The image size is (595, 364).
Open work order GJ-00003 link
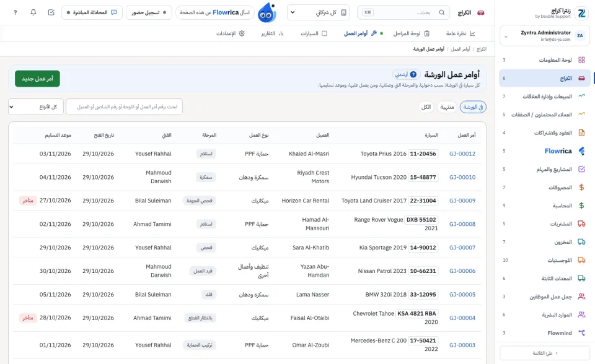[x=462, y=345]
